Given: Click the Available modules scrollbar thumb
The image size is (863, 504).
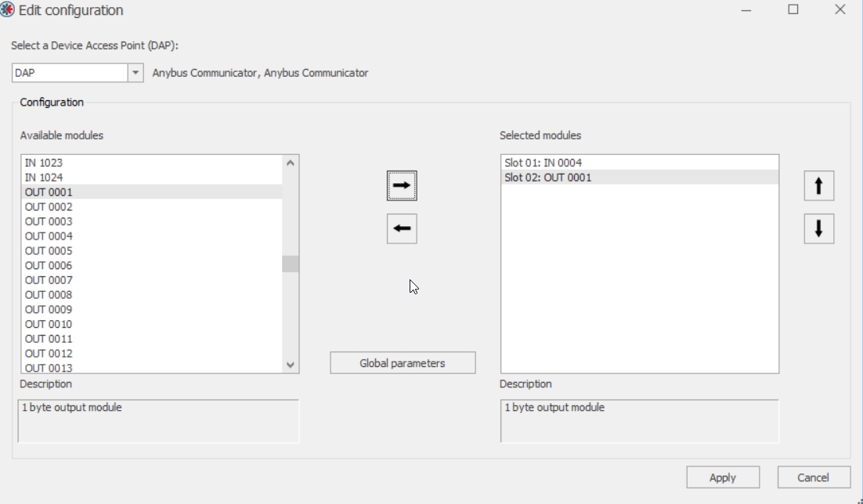Looking at the screenshot, I should coord(290,264).
